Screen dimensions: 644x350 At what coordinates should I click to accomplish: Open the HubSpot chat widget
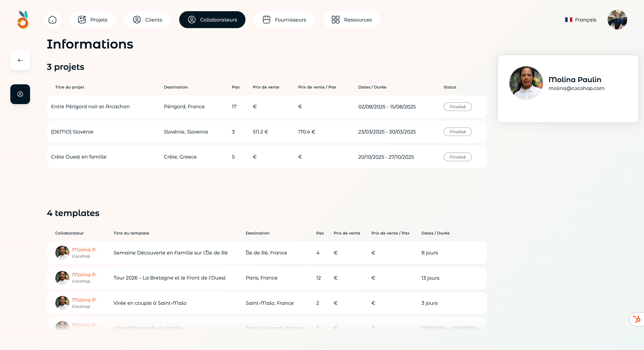(637, 319)
